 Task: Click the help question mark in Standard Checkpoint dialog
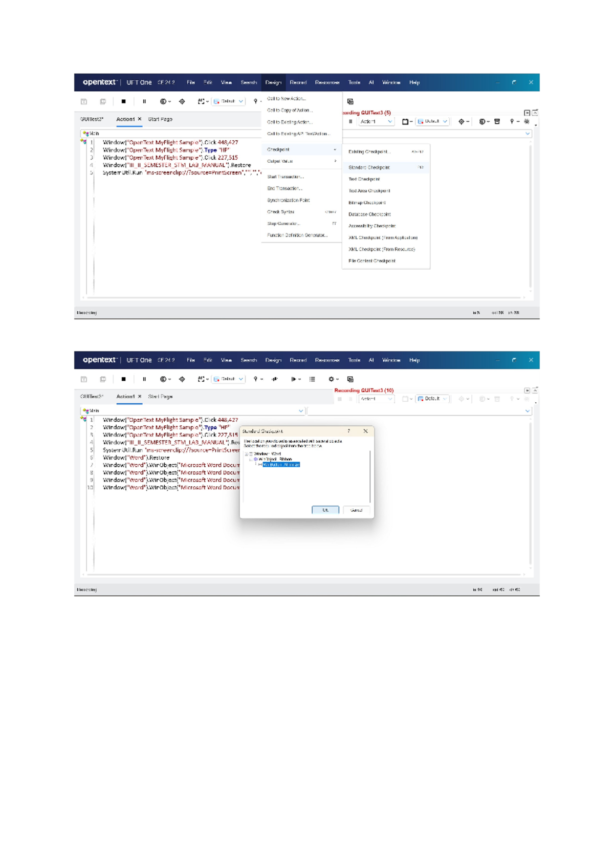[349, 431]
